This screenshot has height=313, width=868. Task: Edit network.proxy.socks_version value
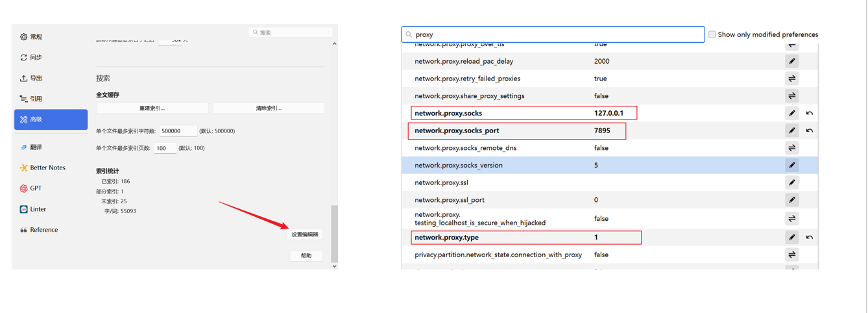click(x=791, y=166)
